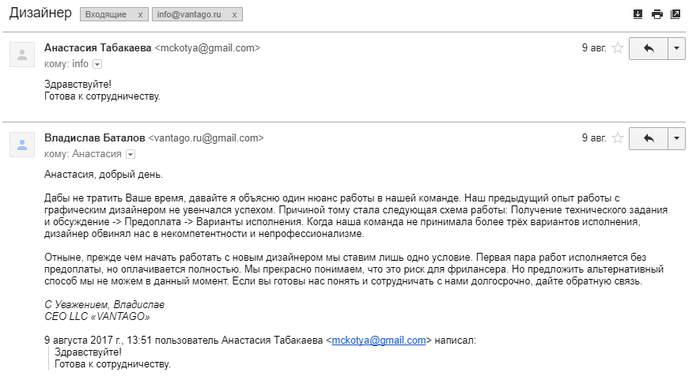Star the message from Владислав Баталов

click(617, 138)
